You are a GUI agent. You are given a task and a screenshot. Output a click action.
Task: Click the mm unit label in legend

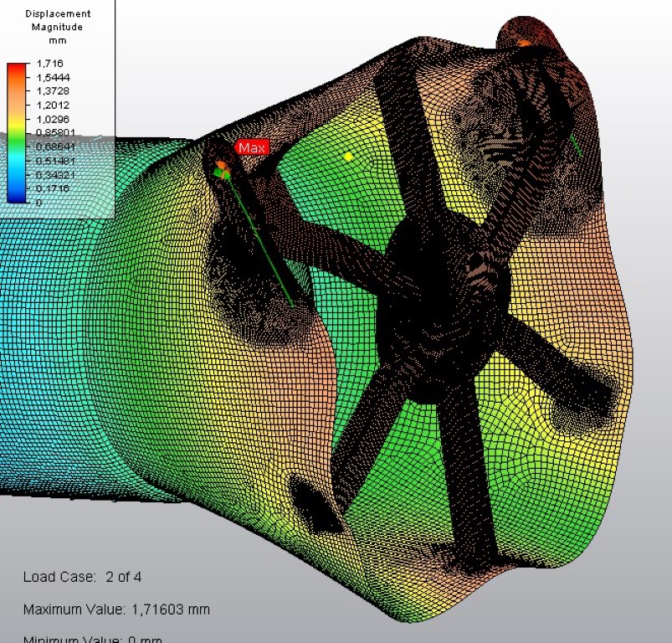tap(58, 41)
